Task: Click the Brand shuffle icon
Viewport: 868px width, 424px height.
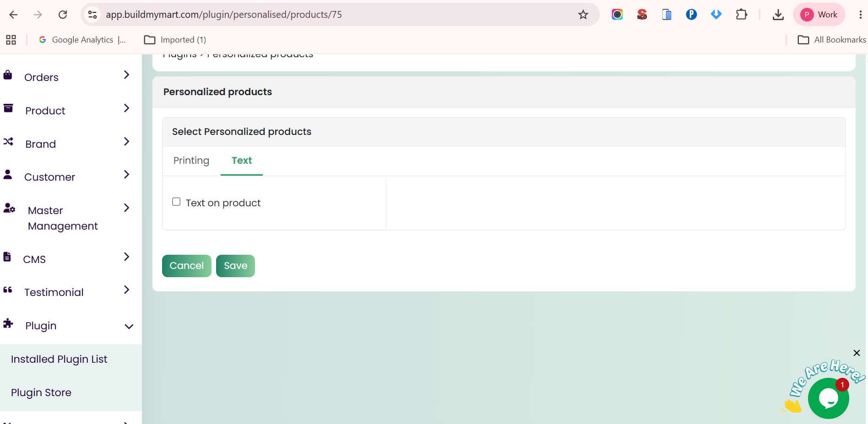Action: 8,142
